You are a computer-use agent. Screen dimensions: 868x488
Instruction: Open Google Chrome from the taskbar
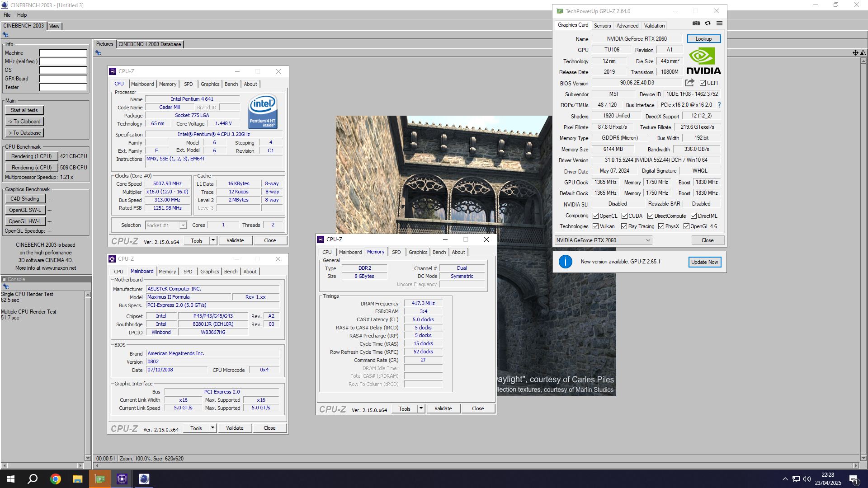(56, 479)
